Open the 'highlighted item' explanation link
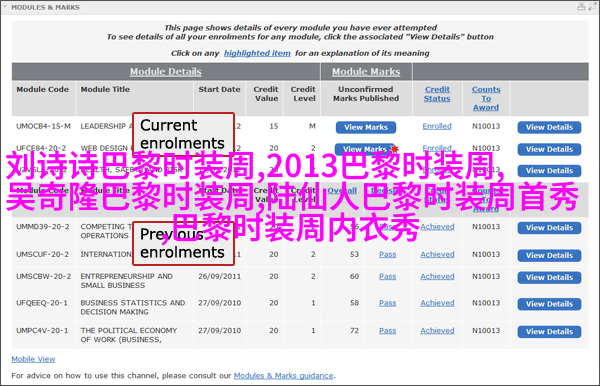Image resolution: width=600 pixels, height=386 pixels. point(257,53)
